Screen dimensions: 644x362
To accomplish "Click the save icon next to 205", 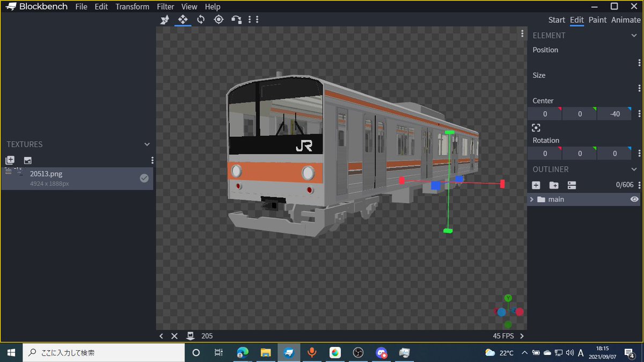I will (190, 336).
